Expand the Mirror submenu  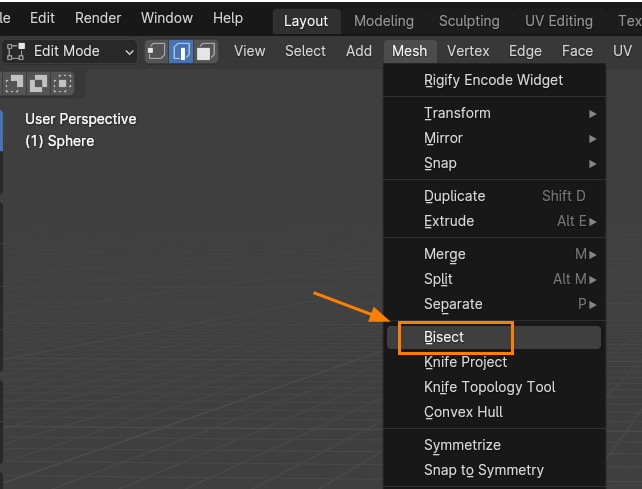[x=494, y=138]
